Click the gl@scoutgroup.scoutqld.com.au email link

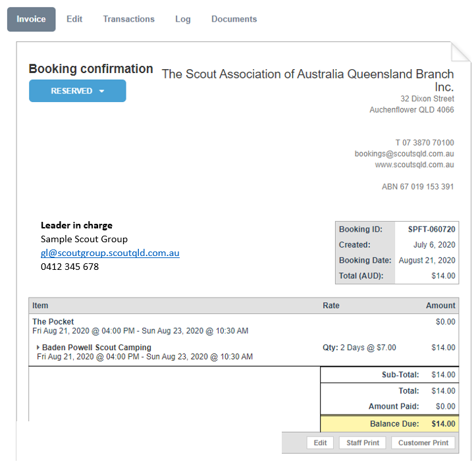click(x=110, y=253)
